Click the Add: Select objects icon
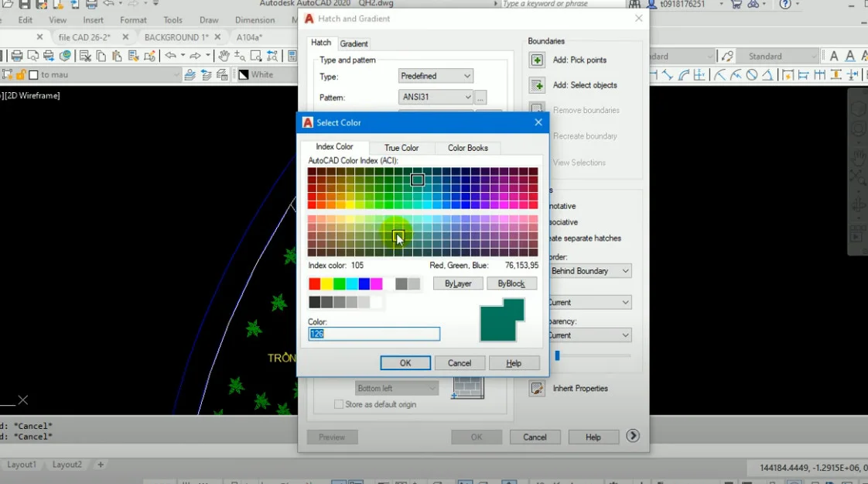 tap(536, 85)
